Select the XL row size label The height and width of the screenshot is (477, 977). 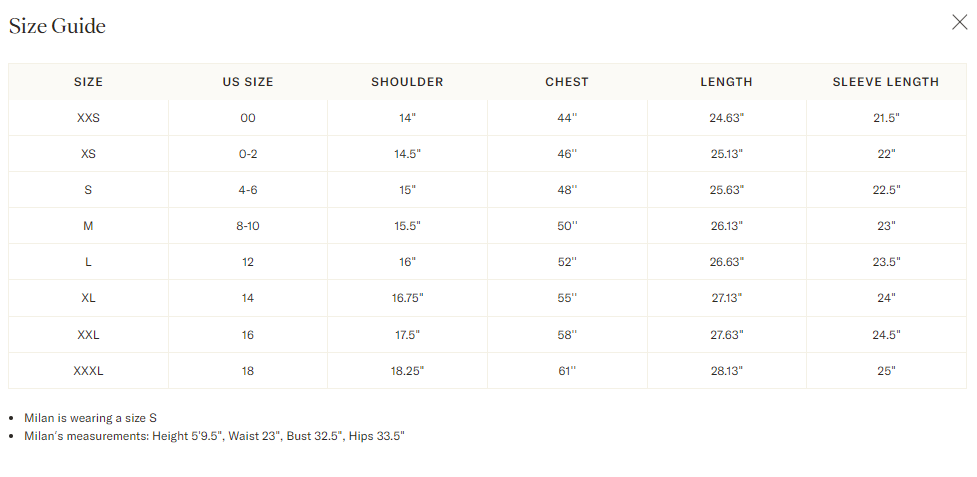(88, 298)
